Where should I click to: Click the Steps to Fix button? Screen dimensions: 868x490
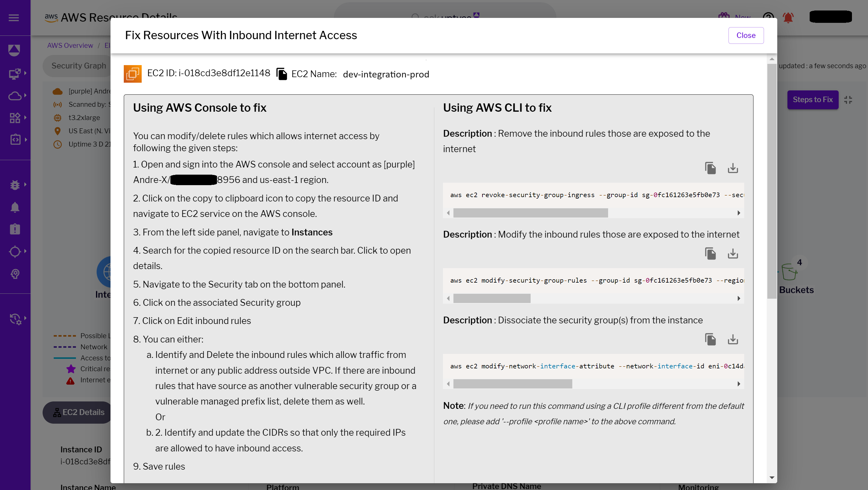point(813,100)
